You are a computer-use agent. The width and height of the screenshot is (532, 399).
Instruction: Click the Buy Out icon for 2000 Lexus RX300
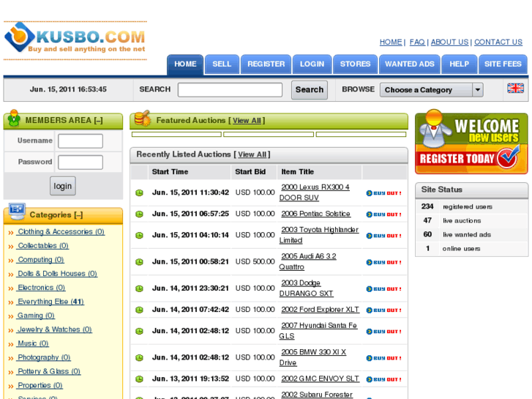[x=383, y=193]
